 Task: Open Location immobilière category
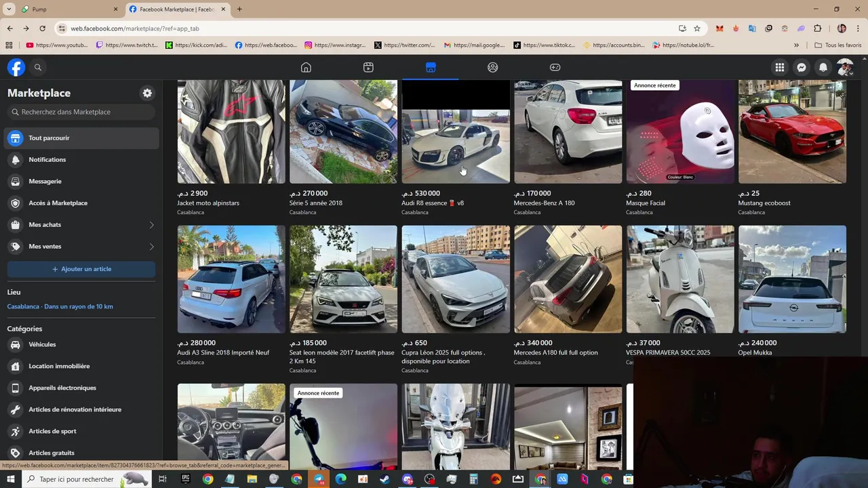(81, 366)
